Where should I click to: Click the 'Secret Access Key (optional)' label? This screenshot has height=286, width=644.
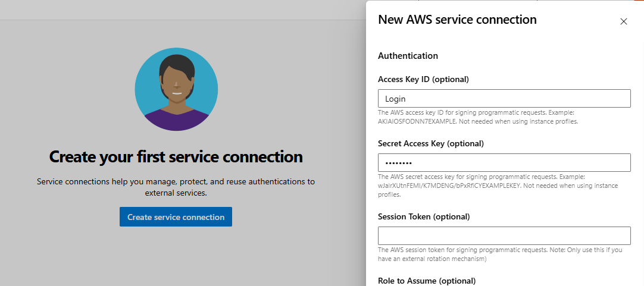click(431, 144)
